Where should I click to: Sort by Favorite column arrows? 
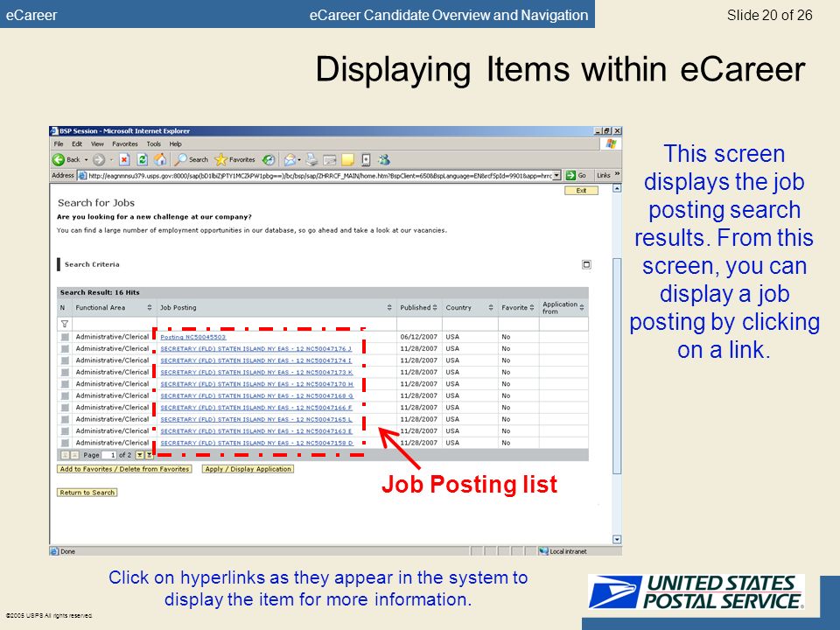(532, 307)
